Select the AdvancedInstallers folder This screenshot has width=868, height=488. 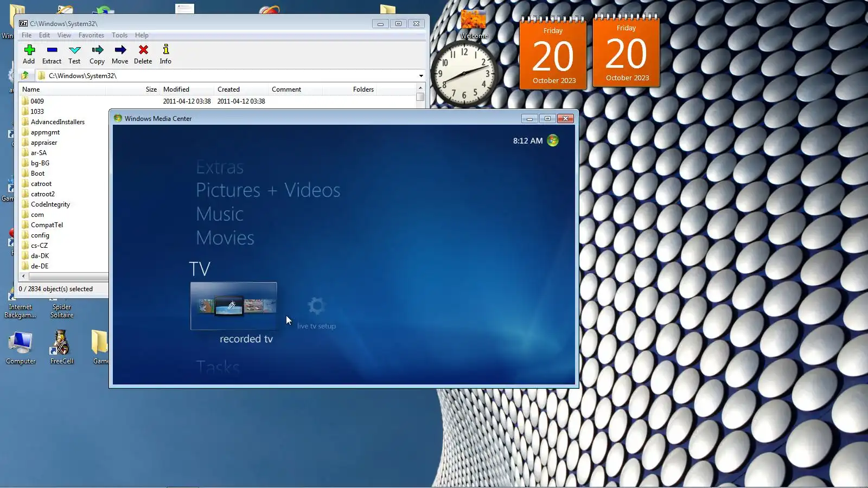[58, 122]
